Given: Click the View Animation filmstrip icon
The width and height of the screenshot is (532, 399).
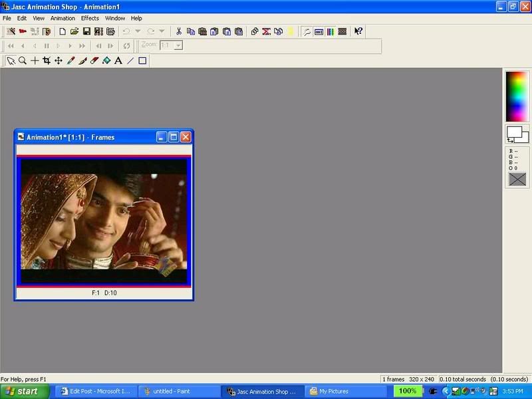Looking at the screenshot, I should coord(98,31).
